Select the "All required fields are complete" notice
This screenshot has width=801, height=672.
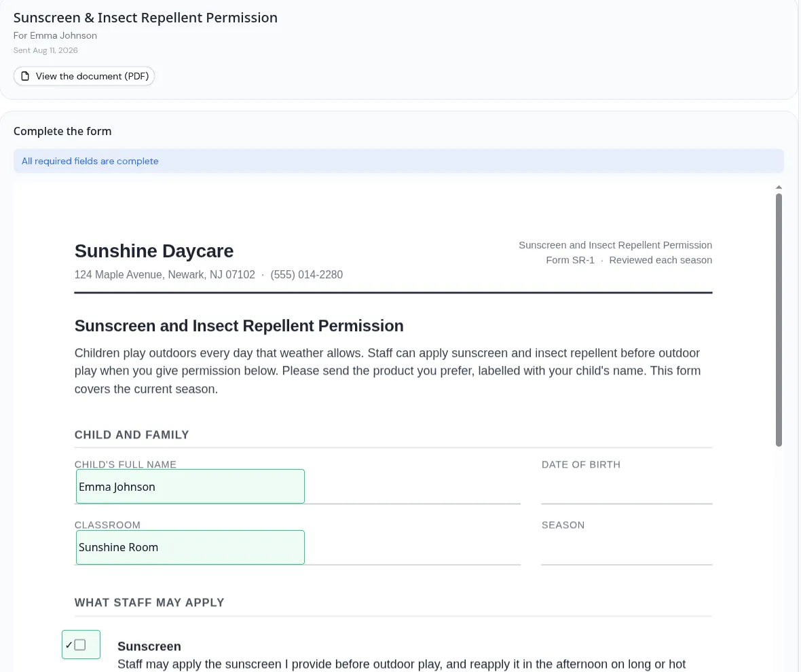pyautogui.click(x=398, y=161)
